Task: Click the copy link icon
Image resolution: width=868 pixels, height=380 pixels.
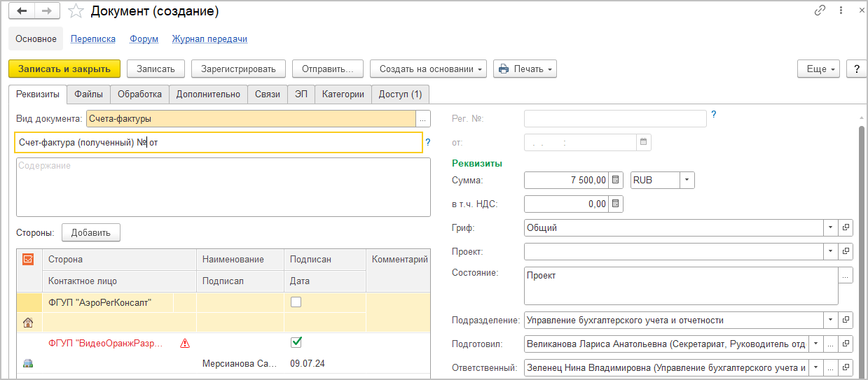Action: click(820, 10)
